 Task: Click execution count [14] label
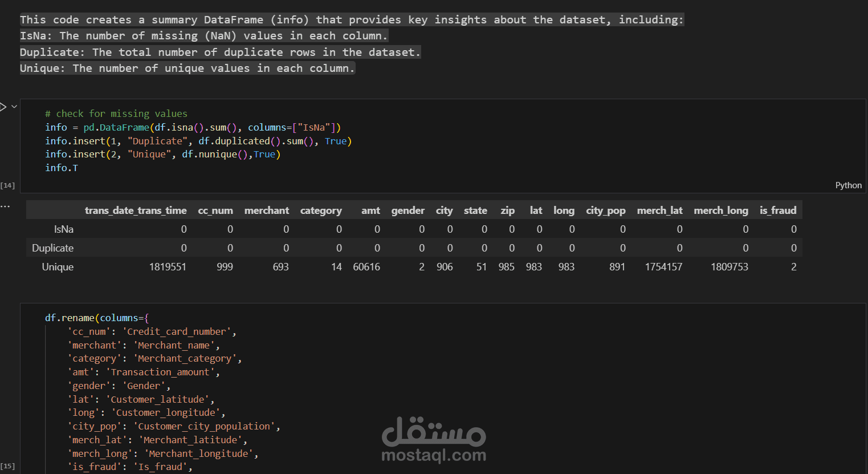click(7, 185)
